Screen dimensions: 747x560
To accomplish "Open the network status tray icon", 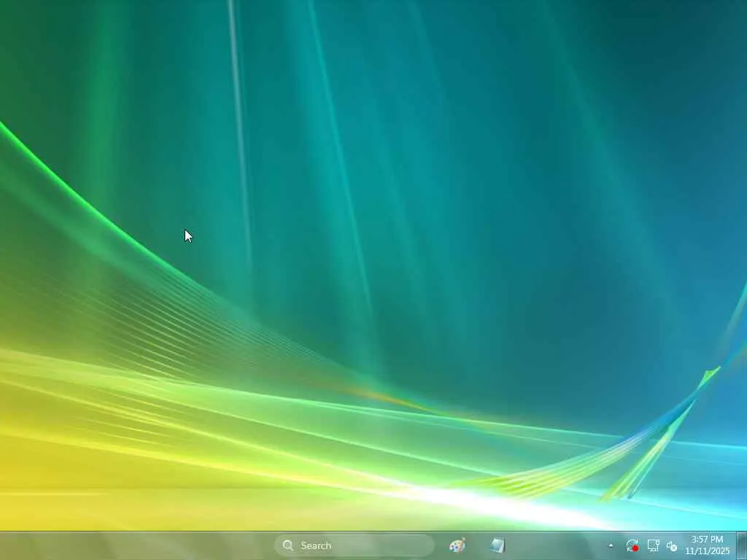I will click(653, 545).
